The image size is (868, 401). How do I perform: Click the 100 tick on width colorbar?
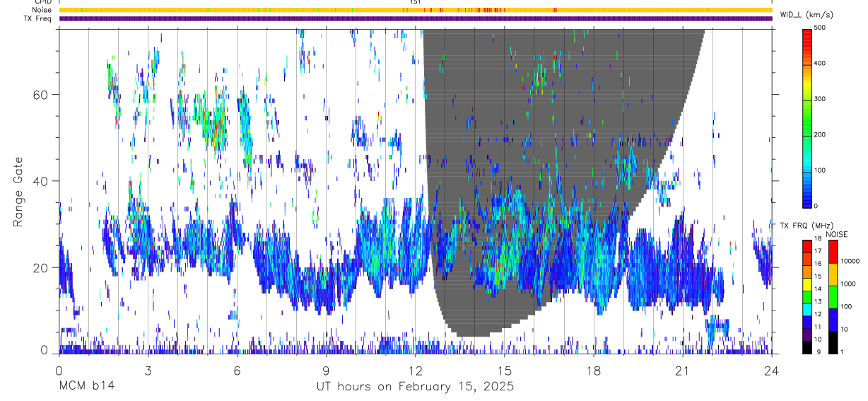tap(821, 170)
